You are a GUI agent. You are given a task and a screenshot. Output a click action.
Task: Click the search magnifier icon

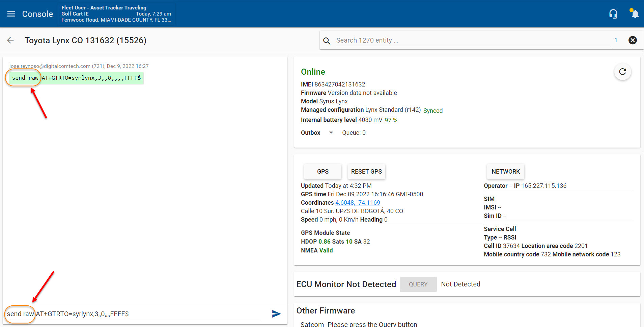pyautogui.click(x=327, y=41)
